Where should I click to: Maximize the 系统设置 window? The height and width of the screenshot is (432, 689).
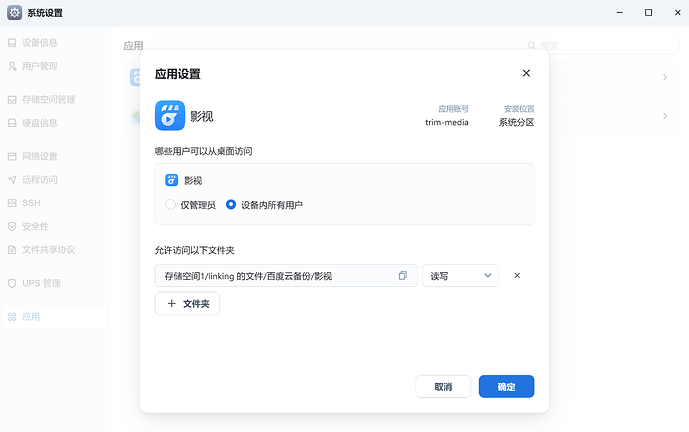pyautogui.click(x=648, y=13)
